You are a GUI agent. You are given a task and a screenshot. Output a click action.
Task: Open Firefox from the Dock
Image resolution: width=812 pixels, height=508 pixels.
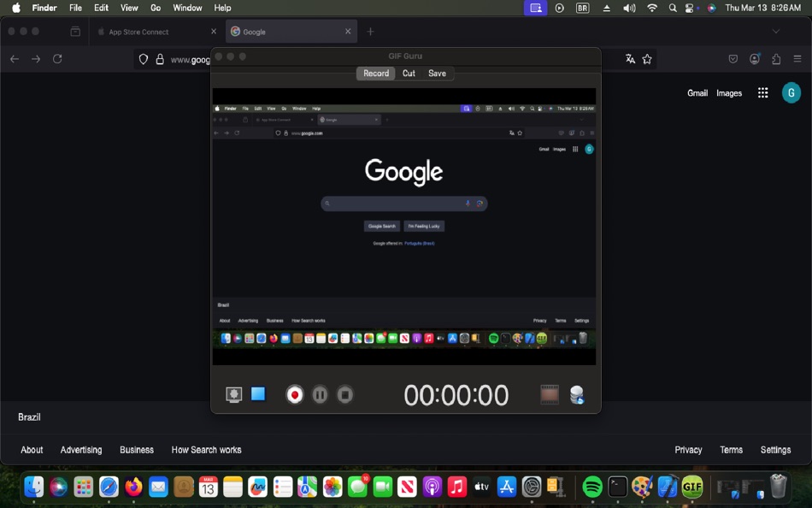[x=133, y=487]
